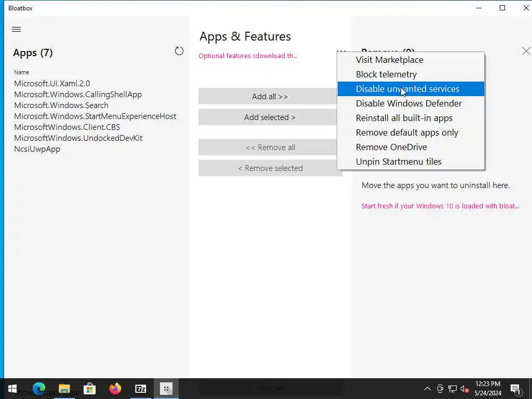The height and width of the screenshot is (399, 532).
Task: Choose Block telemetry from the menu
Action: (410, 74)
